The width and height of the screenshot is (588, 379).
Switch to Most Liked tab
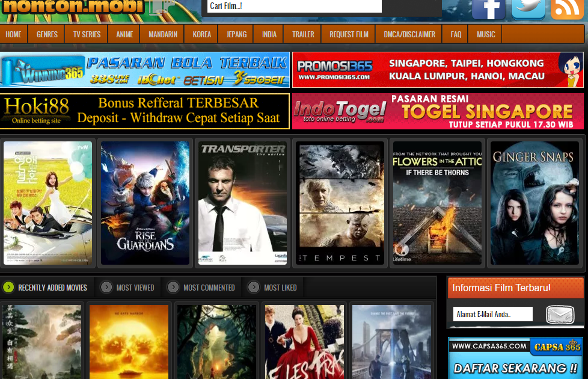click(x=272, y=288)
